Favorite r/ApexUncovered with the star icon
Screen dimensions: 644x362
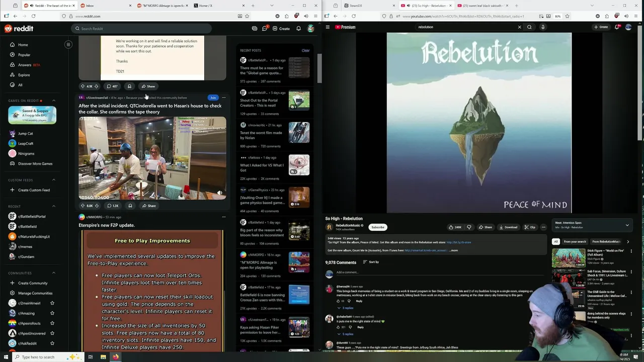(x=52, y=333)
